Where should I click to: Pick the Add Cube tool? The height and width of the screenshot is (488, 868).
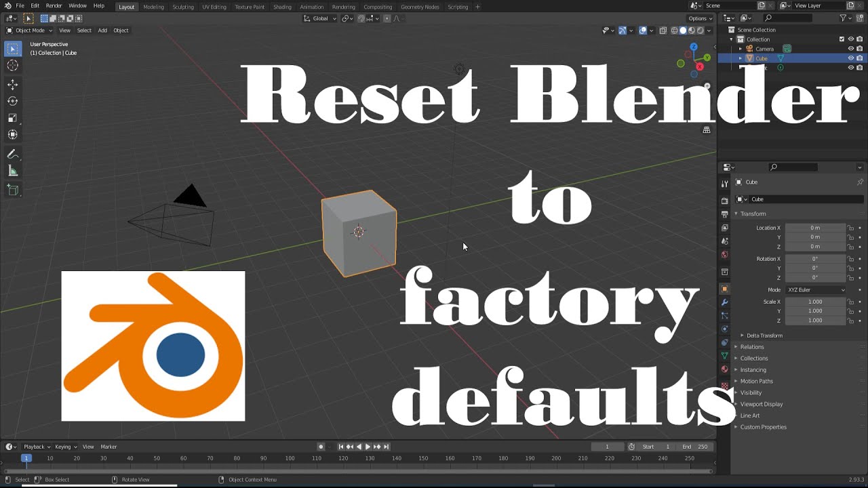click(12, 190)
